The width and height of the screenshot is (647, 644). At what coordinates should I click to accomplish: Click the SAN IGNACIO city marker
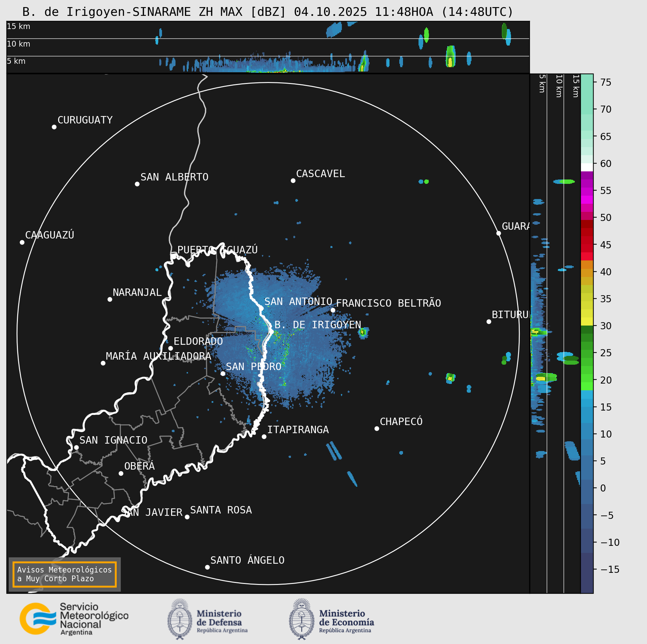pyautogui.click(x=76, y=447)
